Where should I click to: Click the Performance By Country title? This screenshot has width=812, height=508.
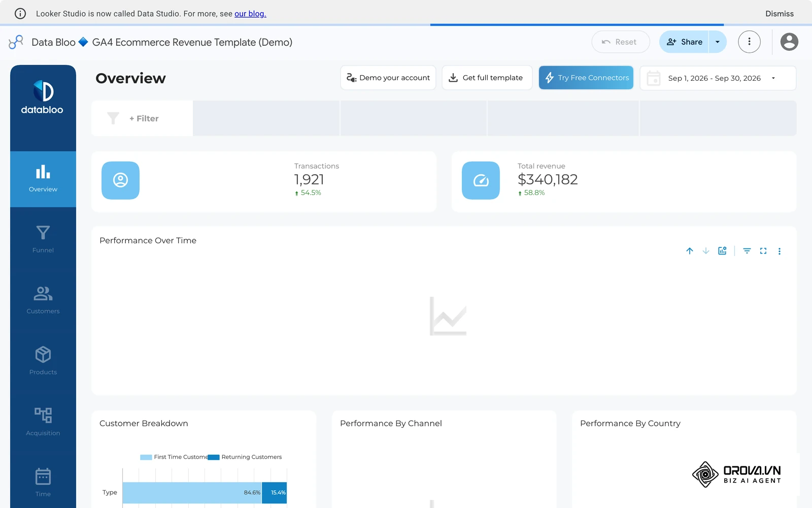(x=630, y=423)
